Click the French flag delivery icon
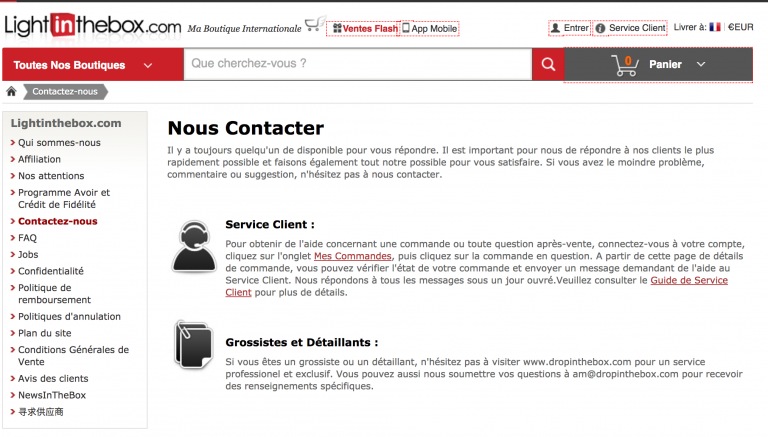The height and width of the screenshot is (437, 768). click(715, 27)
